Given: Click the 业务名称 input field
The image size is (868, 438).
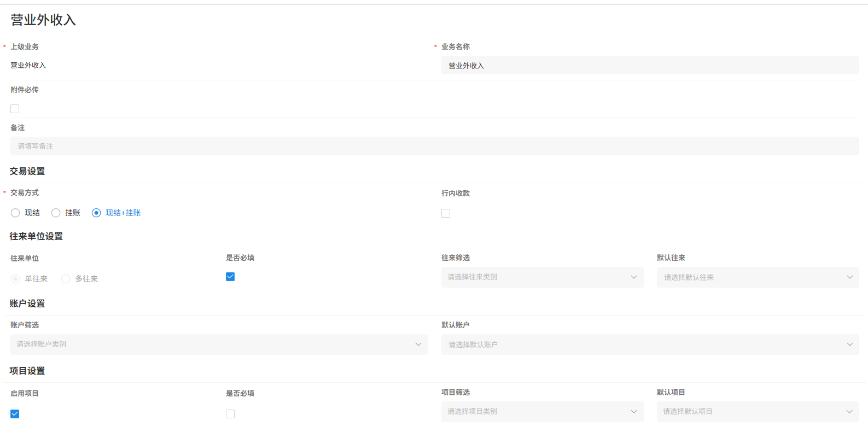Looking at the screenshot, I should (x=649, y=66).
